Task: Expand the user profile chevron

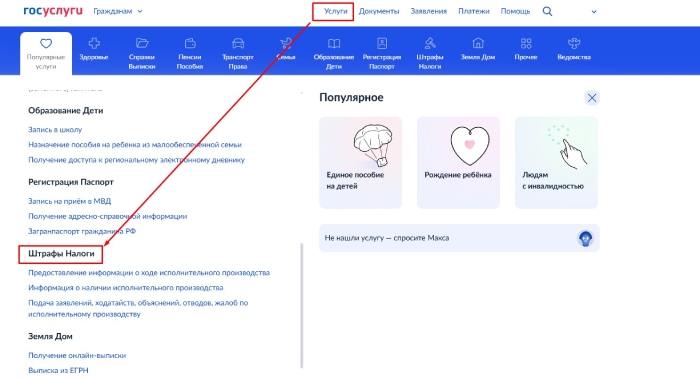Action: pyautogui.click(x=594, y=12)
